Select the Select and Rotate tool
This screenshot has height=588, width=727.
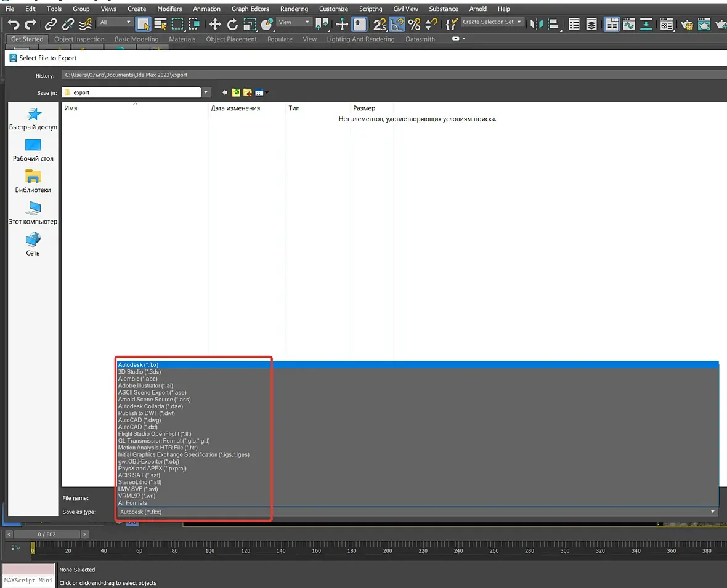tap(232, 24)
